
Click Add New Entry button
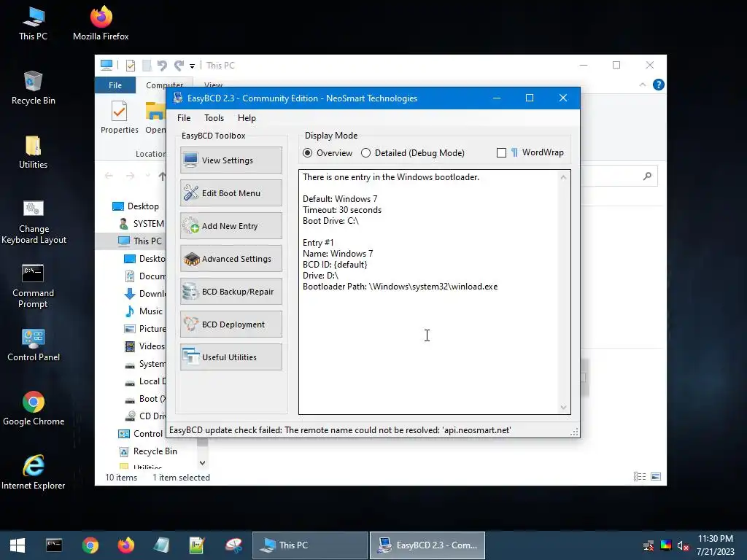pos(231,226)
